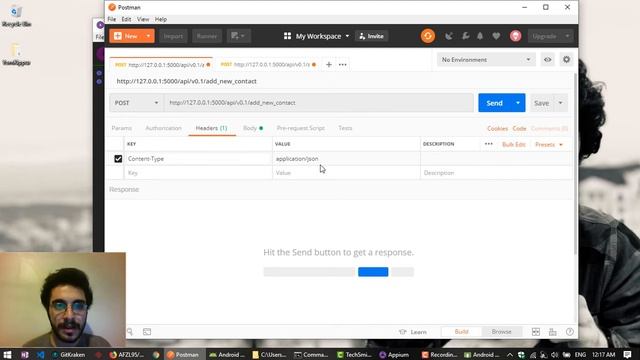640x360 pixels.
Task: Click the empty Key input field
Action: 198,173
